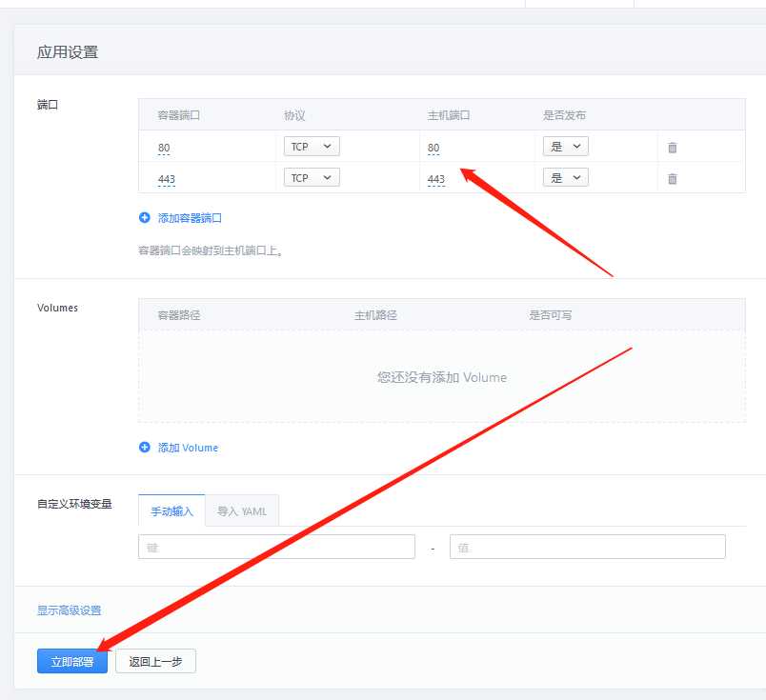Click the 返回上一步 button

(x=156, y=661)
